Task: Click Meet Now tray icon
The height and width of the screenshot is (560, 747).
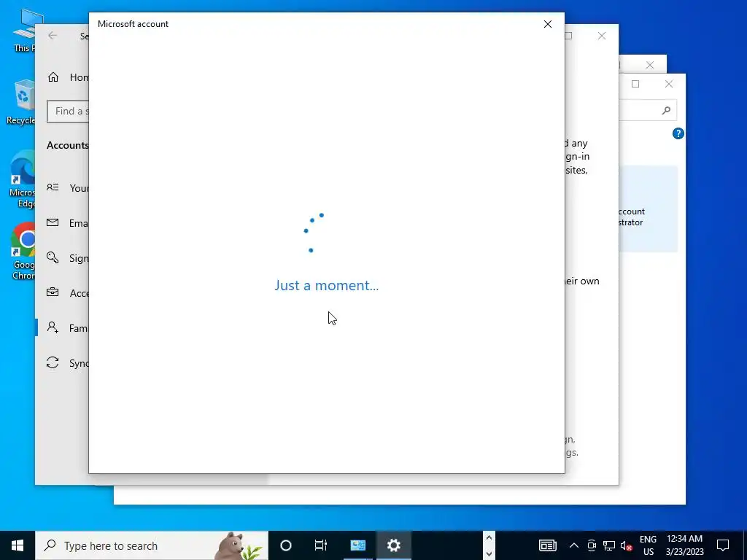Action: tap(592, 545)
